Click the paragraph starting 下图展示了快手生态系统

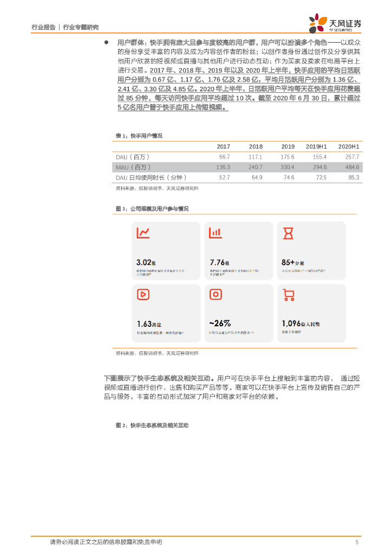(x=232, y=387)
